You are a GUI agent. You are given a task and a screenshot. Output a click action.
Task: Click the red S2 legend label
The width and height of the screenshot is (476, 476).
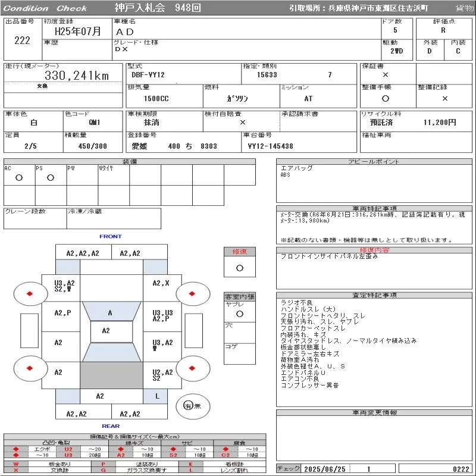tap(173, 455)
